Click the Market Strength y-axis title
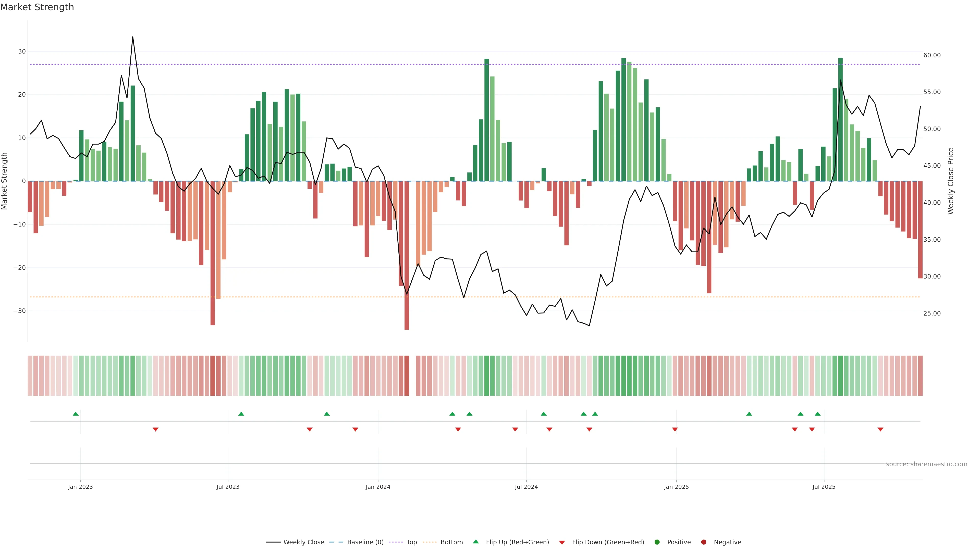The width and height of the screenshot is (980, 551). tap(5, 181)
